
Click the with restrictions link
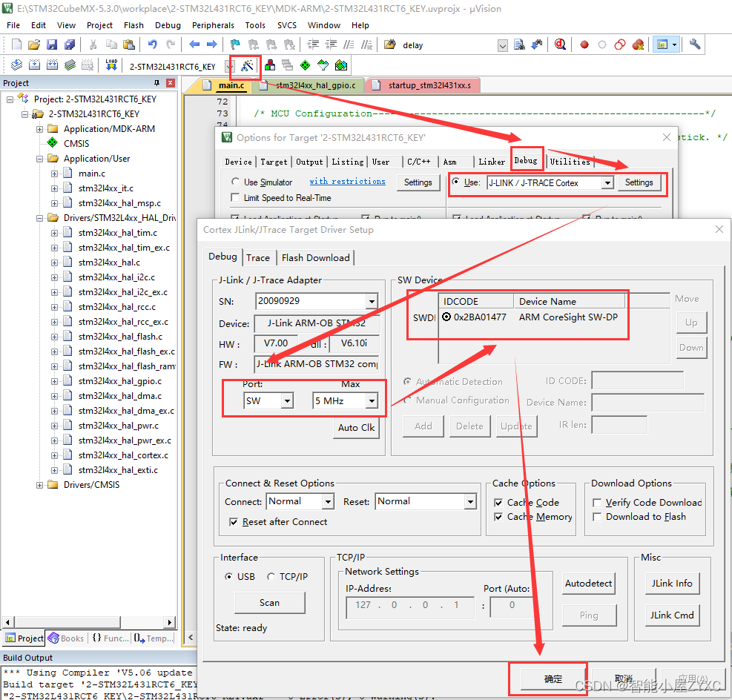[x=347, y=181]
